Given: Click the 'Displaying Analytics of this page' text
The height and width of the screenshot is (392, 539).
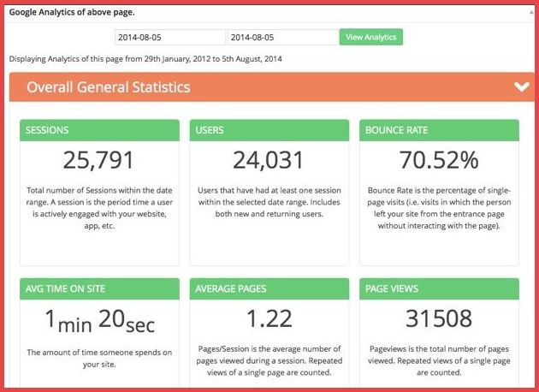Looking at the screenshot, I should [x=145, y=59].
